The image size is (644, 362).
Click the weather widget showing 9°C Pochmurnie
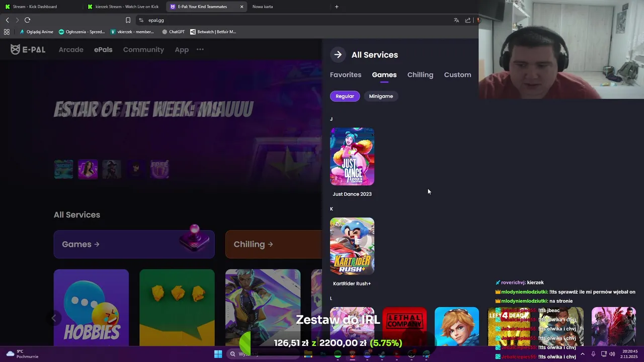(23, 354)
